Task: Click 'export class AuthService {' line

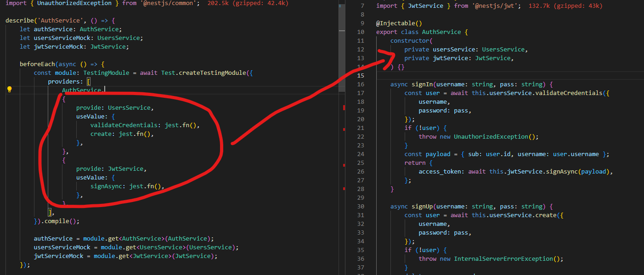Action: [x=422, y=32]
